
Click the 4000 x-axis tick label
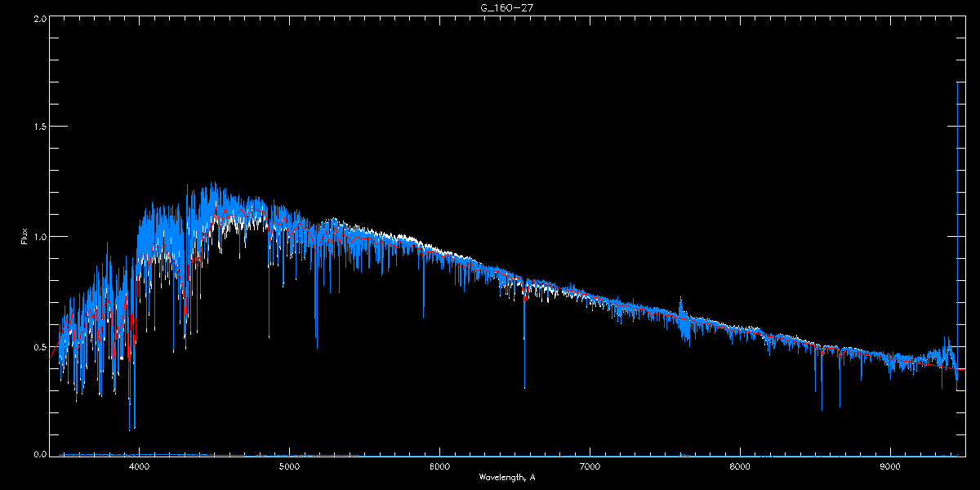(x=140, y=466)
